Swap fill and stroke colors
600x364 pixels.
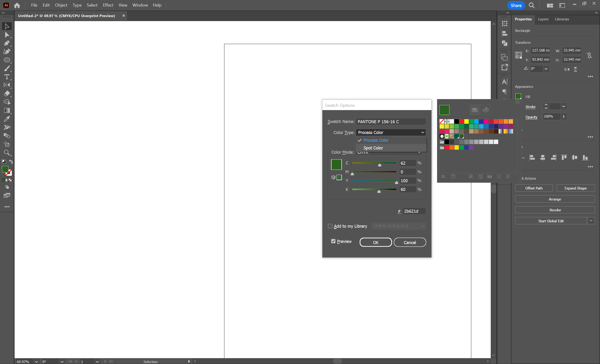[x=11, y=162]
